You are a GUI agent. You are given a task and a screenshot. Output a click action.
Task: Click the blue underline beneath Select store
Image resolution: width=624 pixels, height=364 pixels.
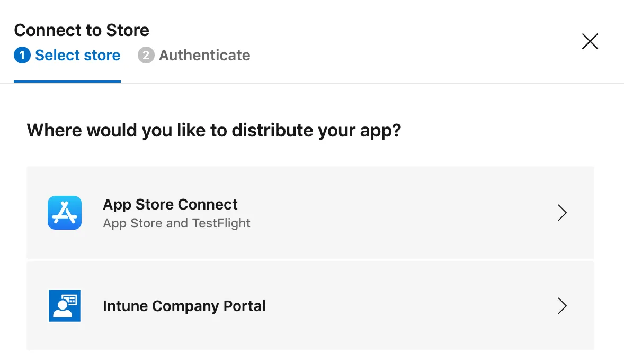[x=67, y=81]
